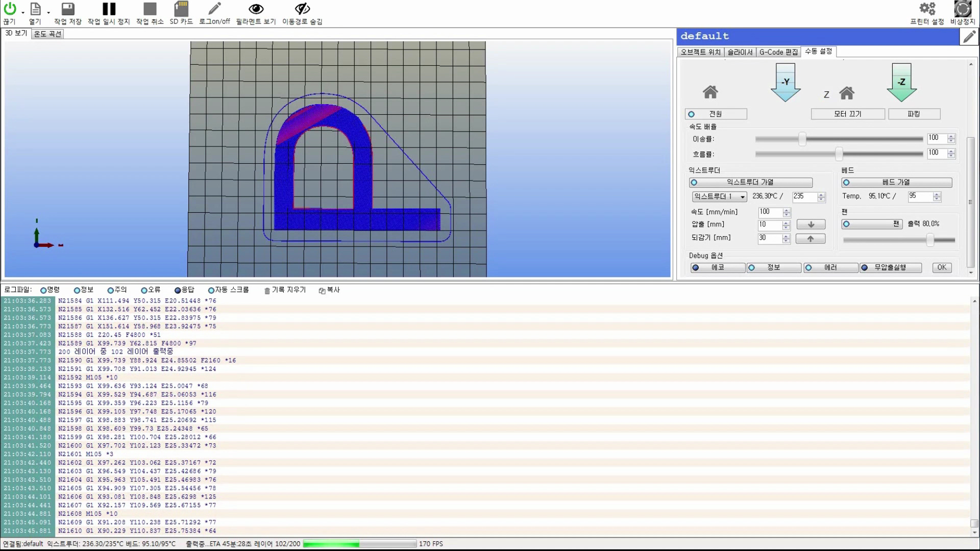The image size is (980, 551).
Task: Click the blue -Y arrow
Action: pos(785,82)
